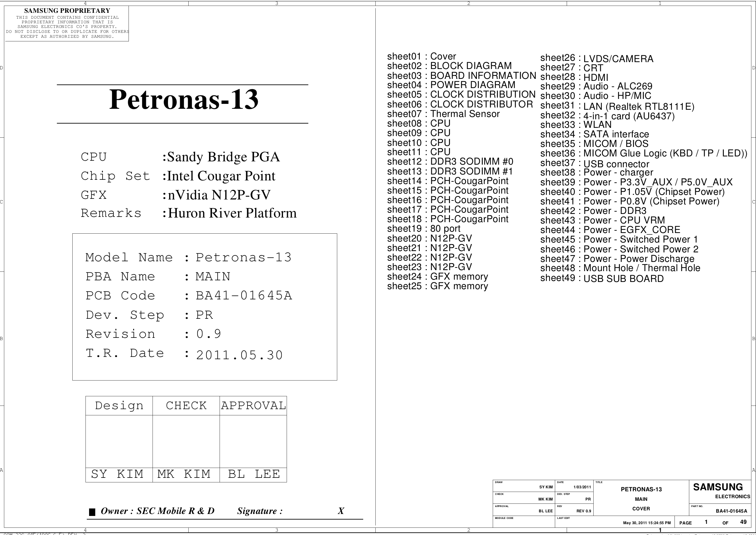Click 'sheet11 : CPU' entry
The height and width of the screenshot is (535, 756).
419,152
